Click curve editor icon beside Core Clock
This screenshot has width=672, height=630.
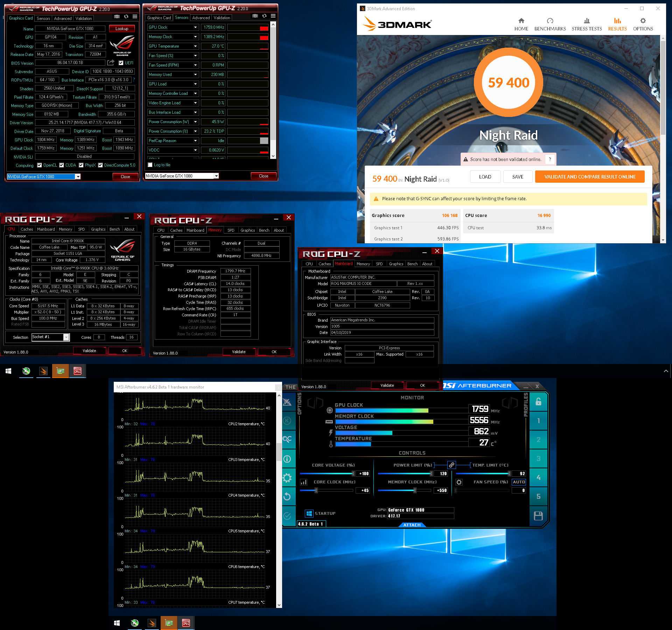tap(303, 482)
